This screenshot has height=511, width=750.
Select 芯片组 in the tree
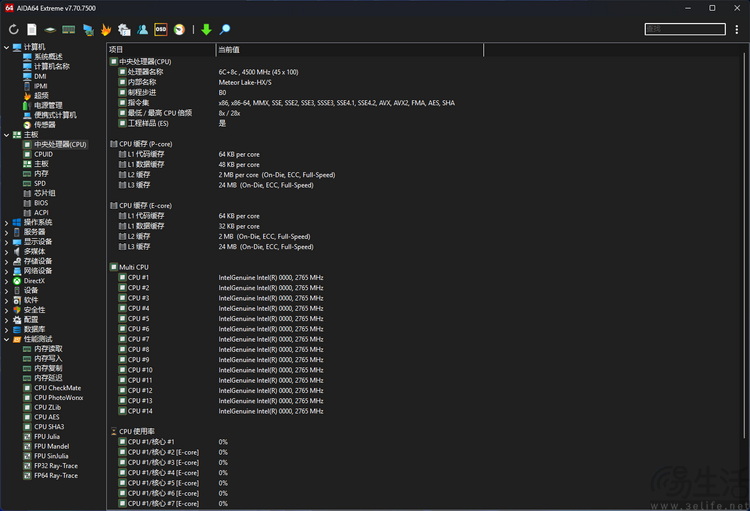[x=44, y=193]
